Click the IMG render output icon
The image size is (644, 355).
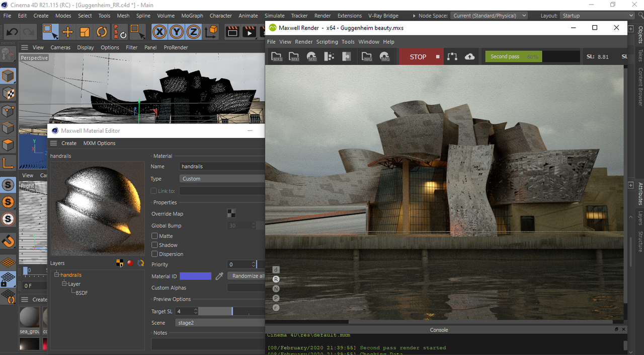tap(385, 57)
